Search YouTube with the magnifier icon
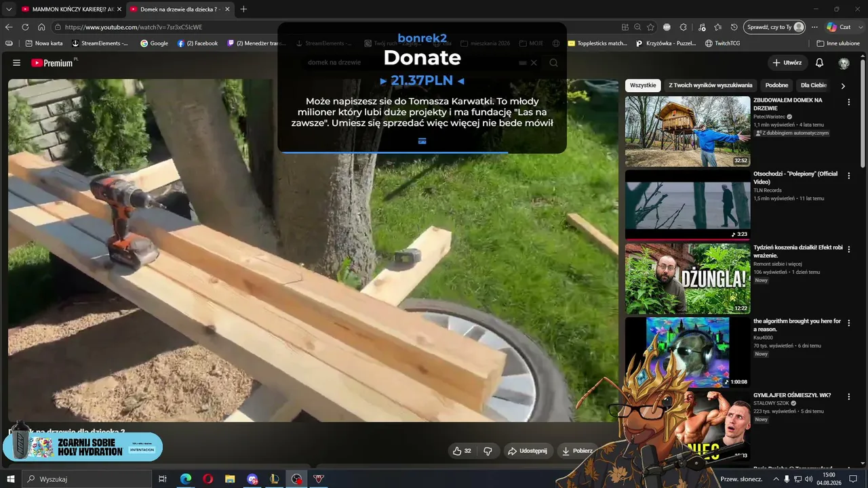Screen dimensions: 868x488 tap(554, 63)
